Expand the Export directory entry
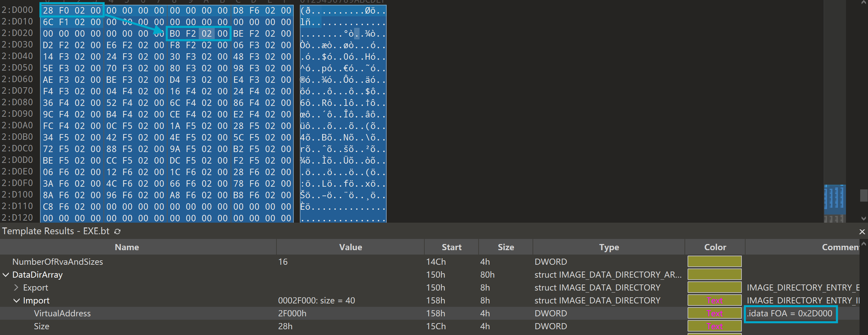 (16, 288)
